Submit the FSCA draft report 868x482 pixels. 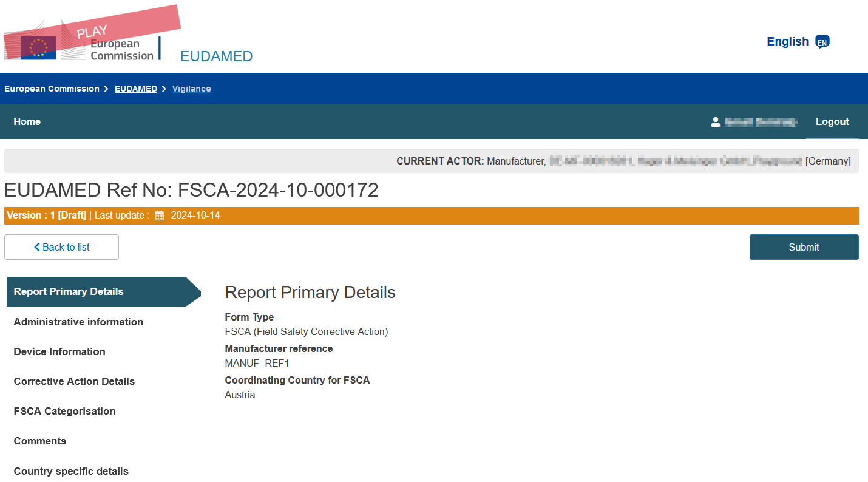point(804,247)
